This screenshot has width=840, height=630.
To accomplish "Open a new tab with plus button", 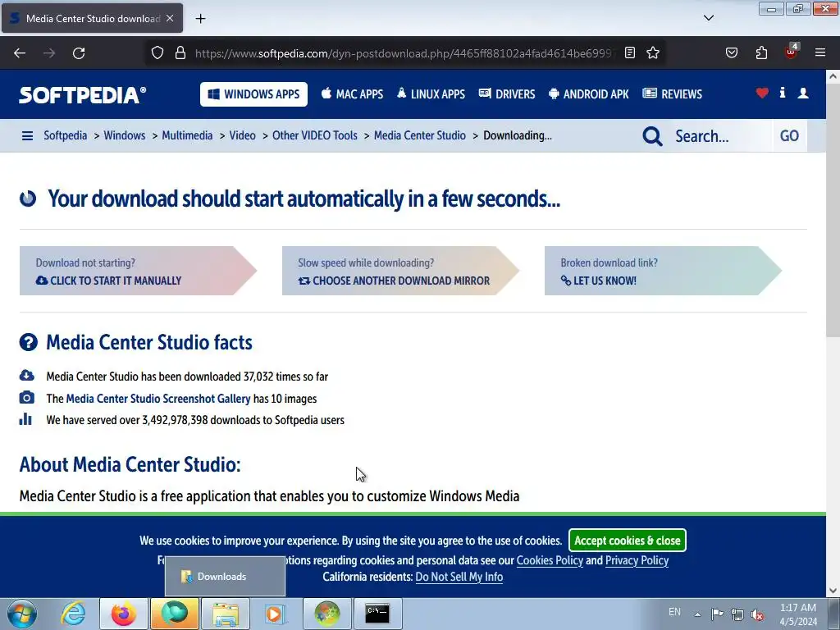I will tap(200, 19).
